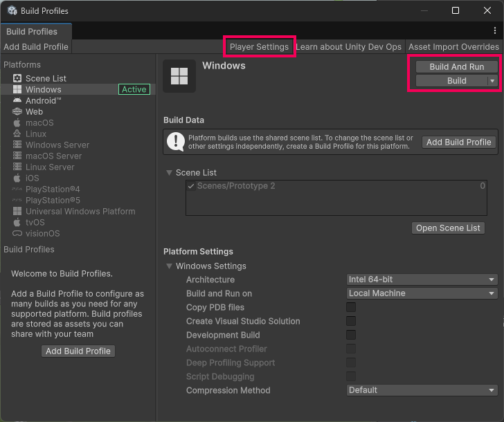Screen dimensions: 504x422
Task: Check Create Visual Studio Solution
Action: click(351, 321)
